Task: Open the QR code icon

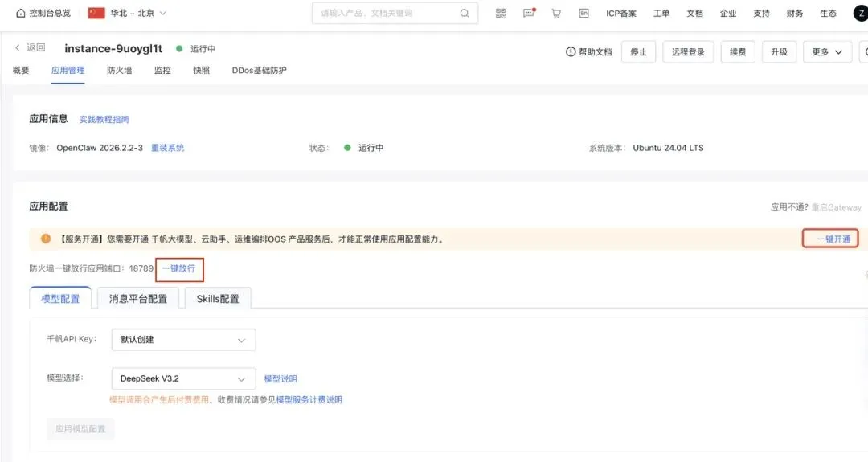Action: pyautogui.click(x=501, y=14)
